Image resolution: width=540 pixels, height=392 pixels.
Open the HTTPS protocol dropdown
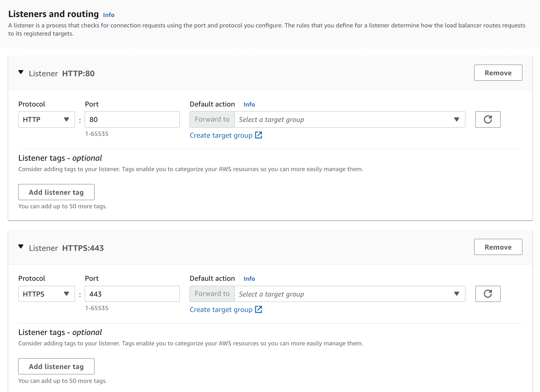[x=46, y=294]
